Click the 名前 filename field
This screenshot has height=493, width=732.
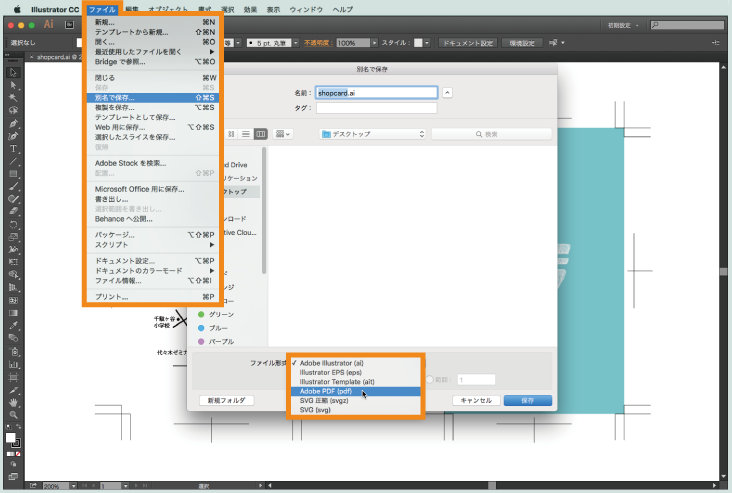[x=377, y=93]
